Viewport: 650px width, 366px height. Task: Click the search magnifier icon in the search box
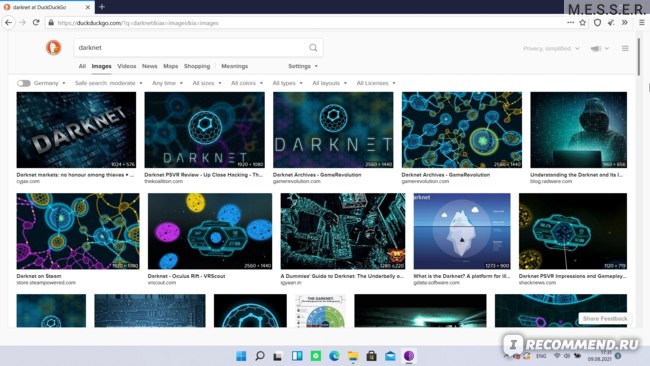tap(313, 48)
